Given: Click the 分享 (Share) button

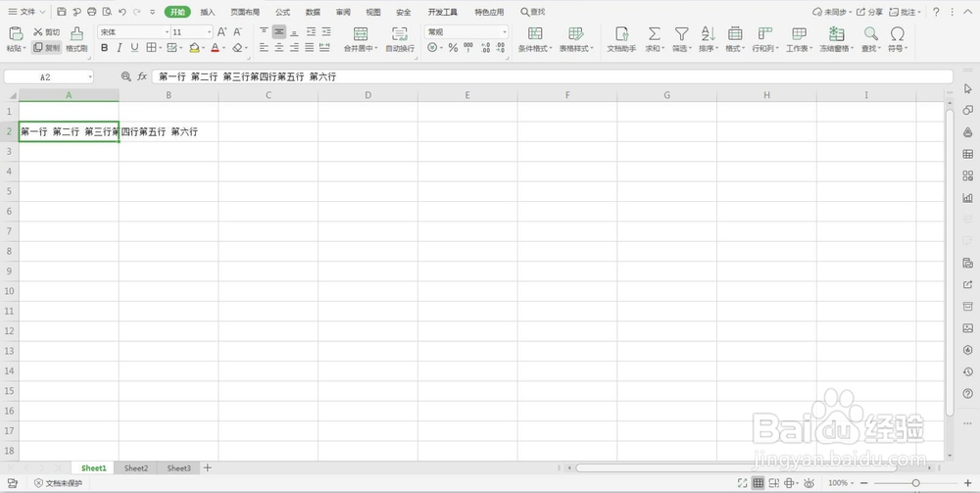Looking at the screenshot, I should click(869, 12).
